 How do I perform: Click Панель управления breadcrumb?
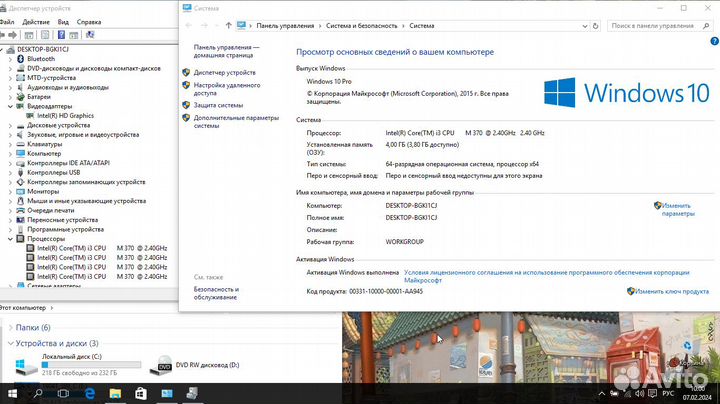(285, 26)
